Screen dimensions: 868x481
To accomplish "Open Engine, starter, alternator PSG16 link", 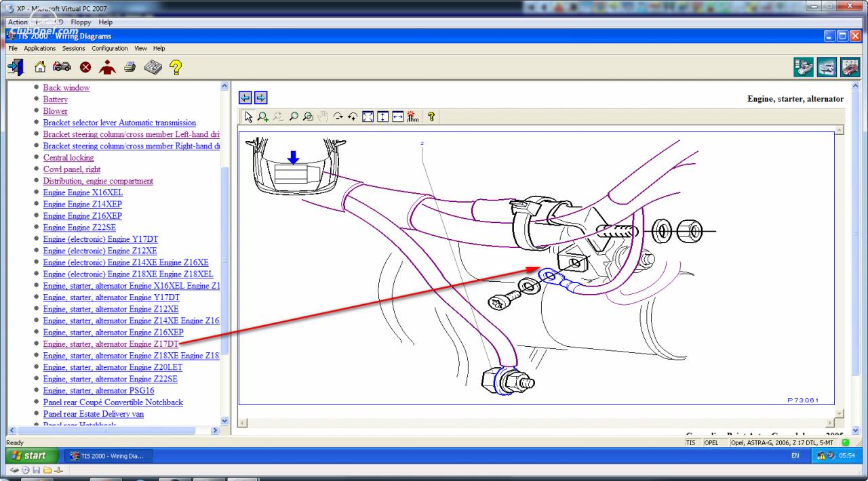I will click(x=98, y=391).
